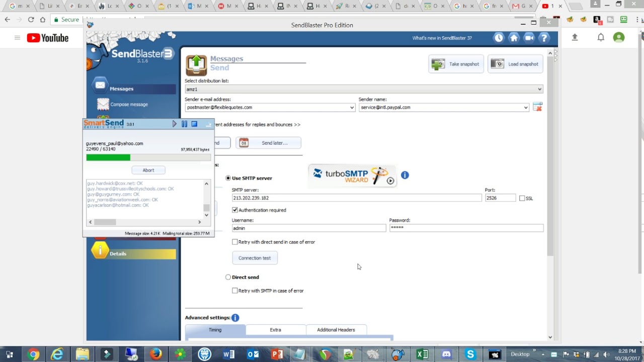Click the Compose message envelope icon
The width and height of the screenshot is (644, 362).
click(x=103, y=104)
